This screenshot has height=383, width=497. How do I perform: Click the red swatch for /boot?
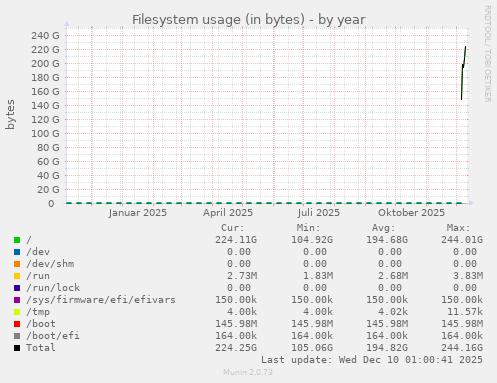click(17, 324)
